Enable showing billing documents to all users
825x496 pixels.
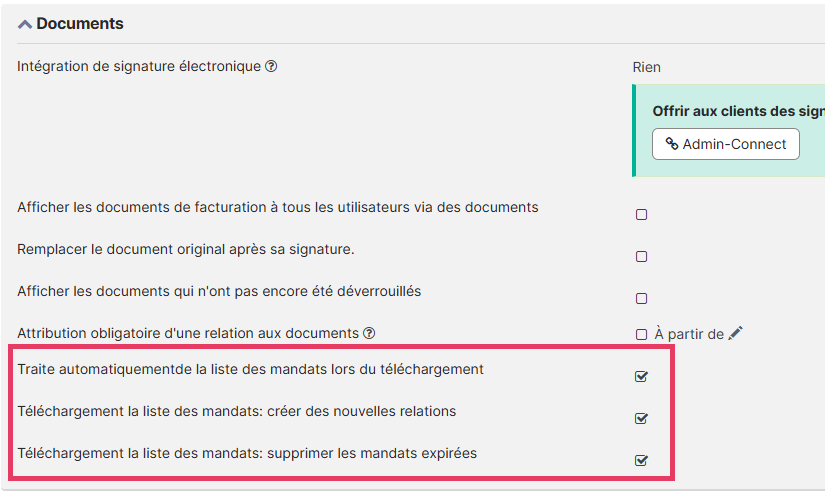coord(642,214)
